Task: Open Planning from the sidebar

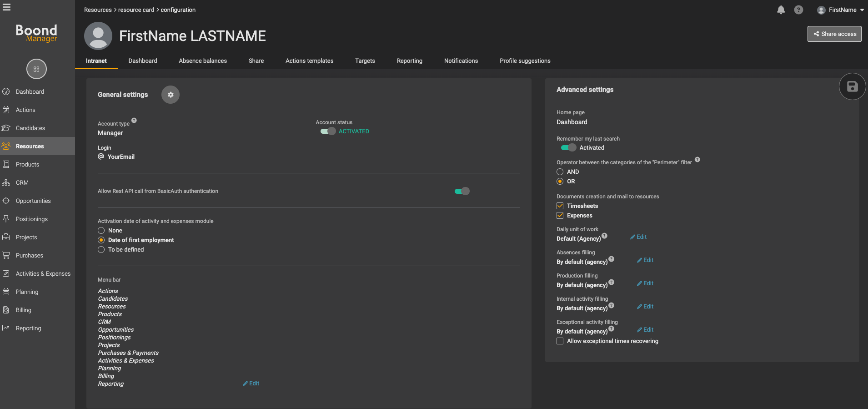Action: tap(27, 292)
